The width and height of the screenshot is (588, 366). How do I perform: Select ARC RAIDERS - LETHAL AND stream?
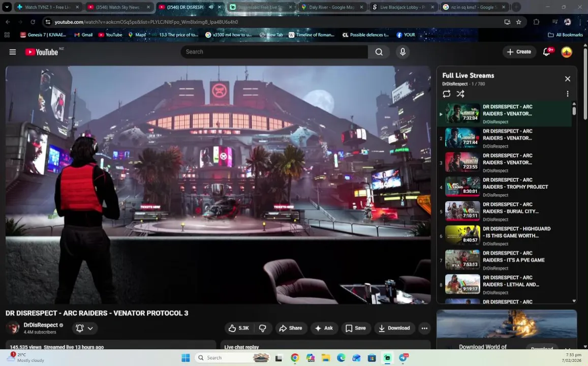(505, 285)
